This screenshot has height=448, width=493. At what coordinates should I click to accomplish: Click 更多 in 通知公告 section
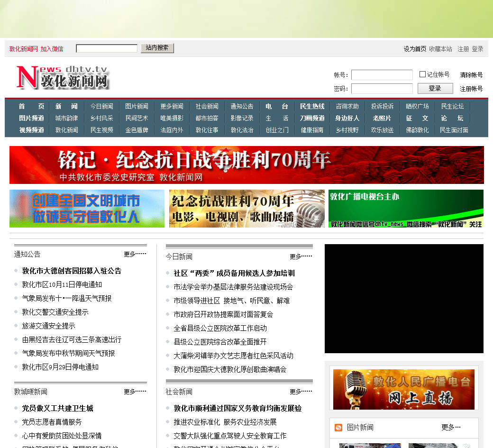pos(135,254)
